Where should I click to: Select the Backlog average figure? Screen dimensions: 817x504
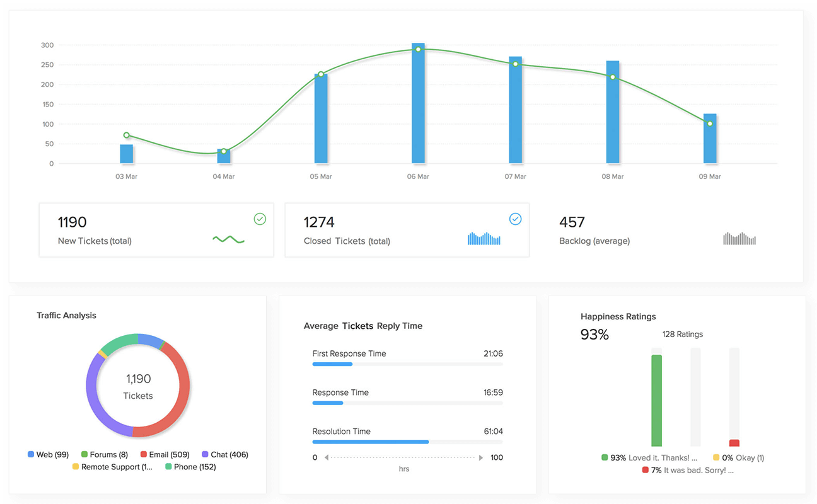[x=572, y=222]
